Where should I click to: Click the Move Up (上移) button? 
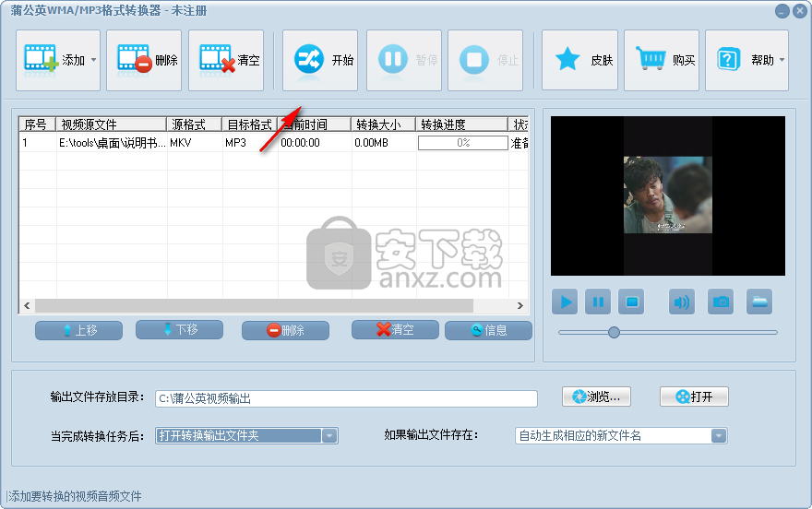point(78,330)
